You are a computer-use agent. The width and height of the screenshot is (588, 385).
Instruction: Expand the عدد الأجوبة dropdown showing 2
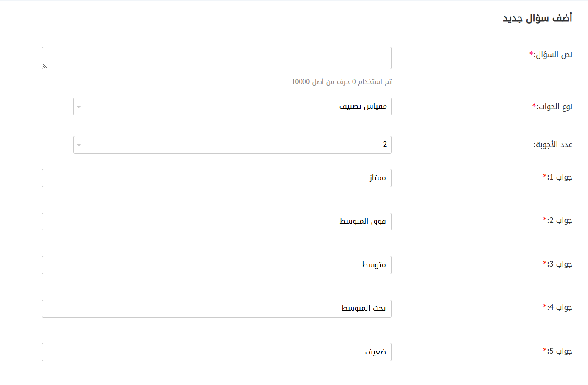[232, 145]
